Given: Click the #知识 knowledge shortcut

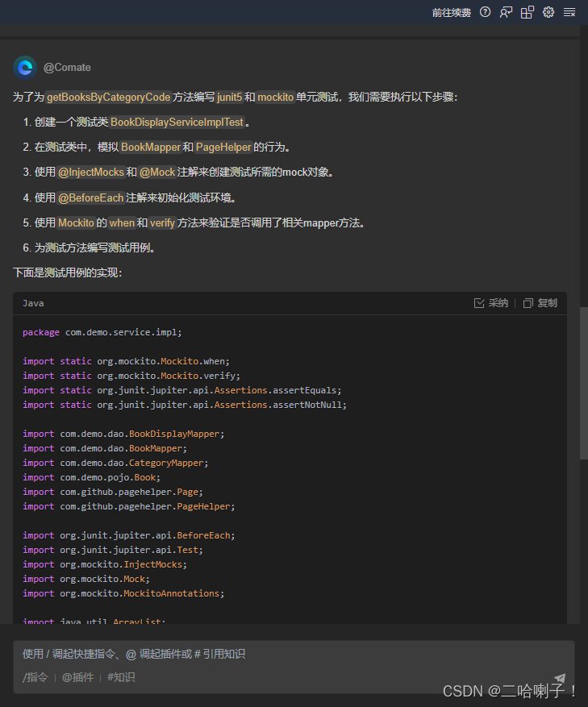Looking at the screenshot, I should (121, 677).
